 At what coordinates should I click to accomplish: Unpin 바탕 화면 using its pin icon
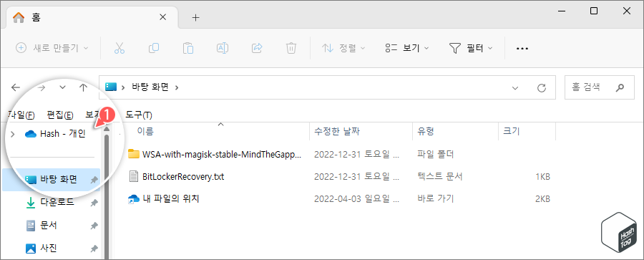coord(94,180)
